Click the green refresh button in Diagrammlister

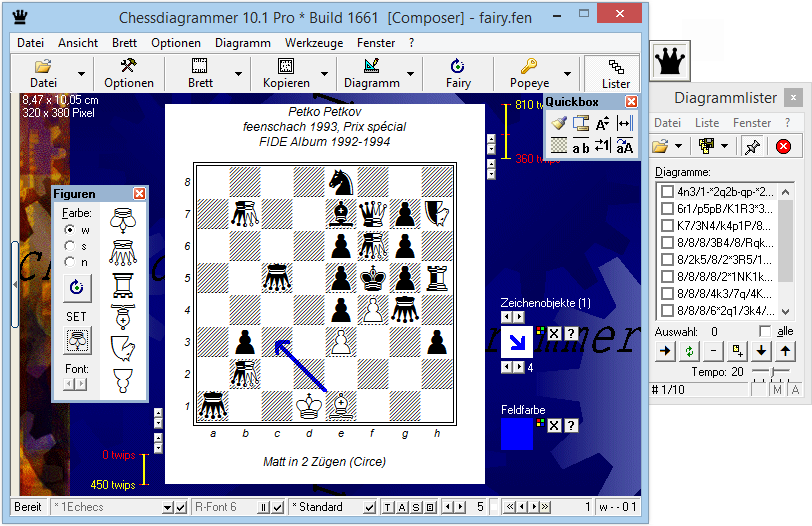coord(689,352)
